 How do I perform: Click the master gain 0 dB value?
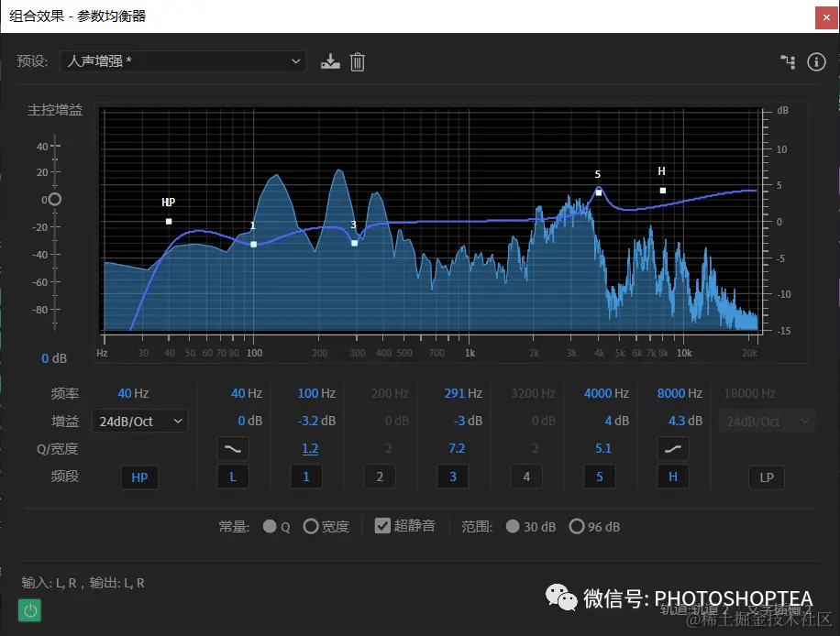click(x=54, y=358)
